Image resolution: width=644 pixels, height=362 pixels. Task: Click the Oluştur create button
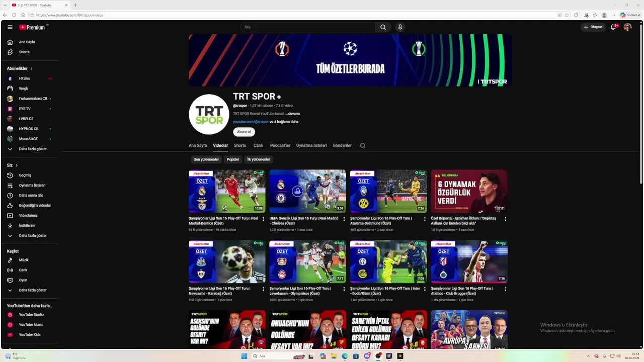[x=593, y=27]
